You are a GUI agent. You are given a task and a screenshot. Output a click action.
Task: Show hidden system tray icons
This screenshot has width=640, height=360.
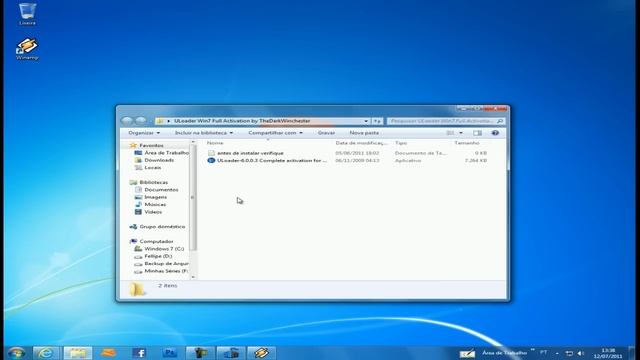[x=557, y=353]
